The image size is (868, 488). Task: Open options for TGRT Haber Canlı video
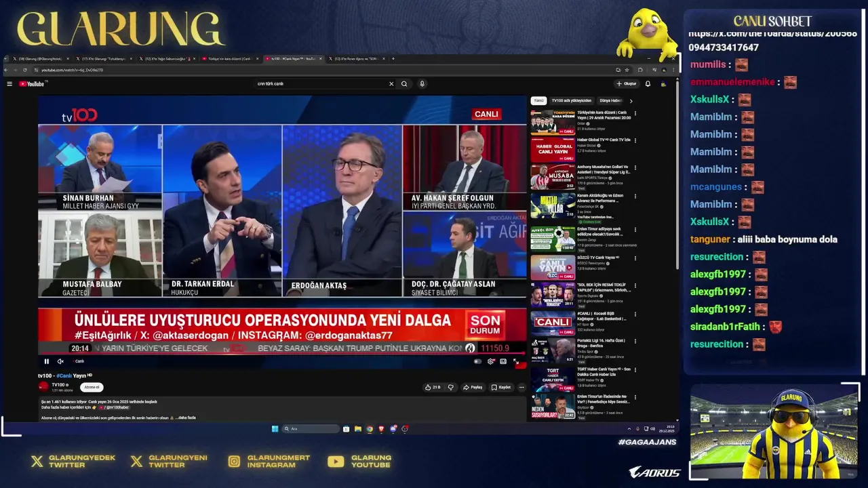[635, 371]
